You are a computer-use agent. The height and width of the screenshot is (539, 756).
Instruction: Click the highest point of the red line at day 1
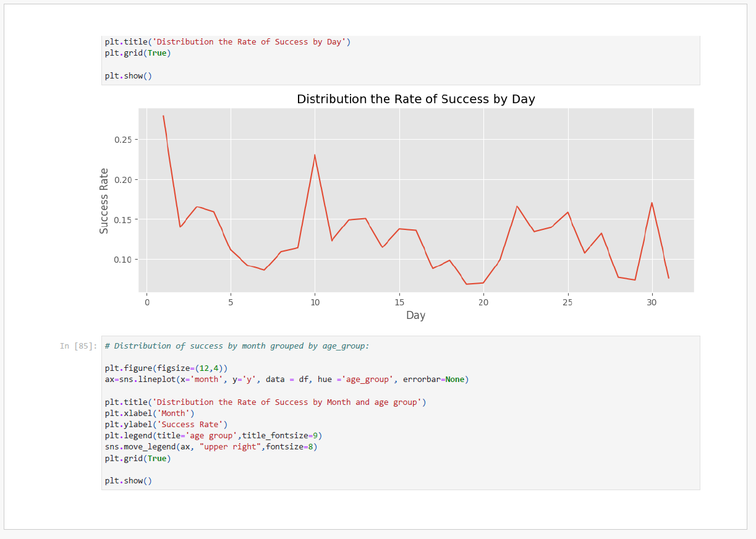[x=163, y=116]
